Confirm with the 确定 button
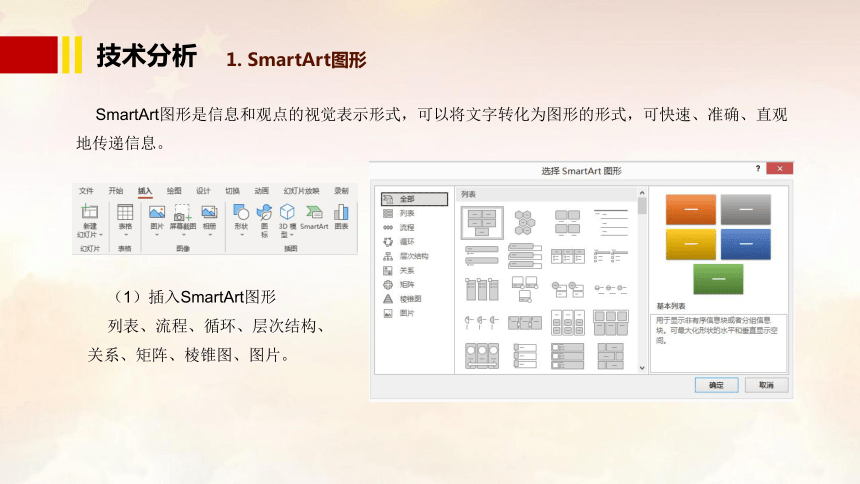Screen dimensions: 860x484 click(x=716, y=385)
